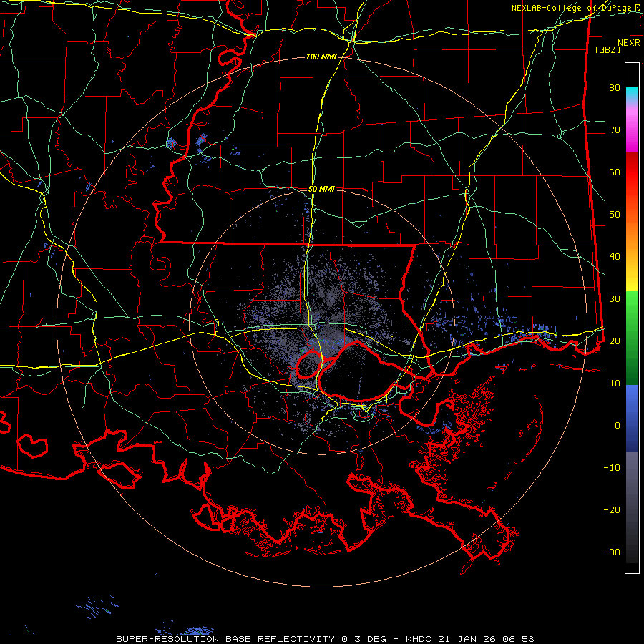Image resolution: width=644 pixels, height=644 pixels.
Task: Click the "50 NMI" range ring label
Action: [x=321, y=190]
